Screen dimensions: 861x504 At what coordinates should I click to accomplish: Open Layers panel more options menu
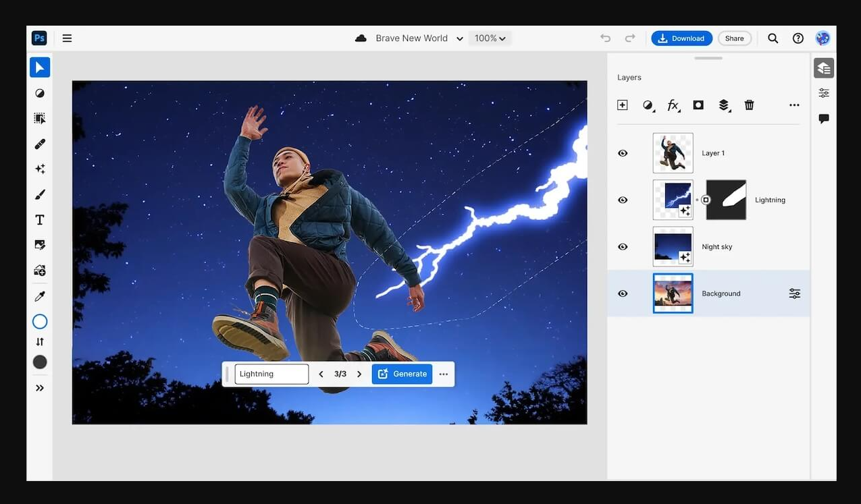point(794,105)
